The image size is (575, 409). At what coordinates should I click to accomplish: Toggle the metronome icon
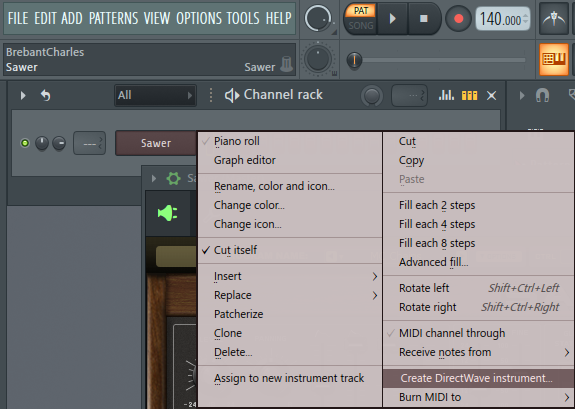(554, 19)
